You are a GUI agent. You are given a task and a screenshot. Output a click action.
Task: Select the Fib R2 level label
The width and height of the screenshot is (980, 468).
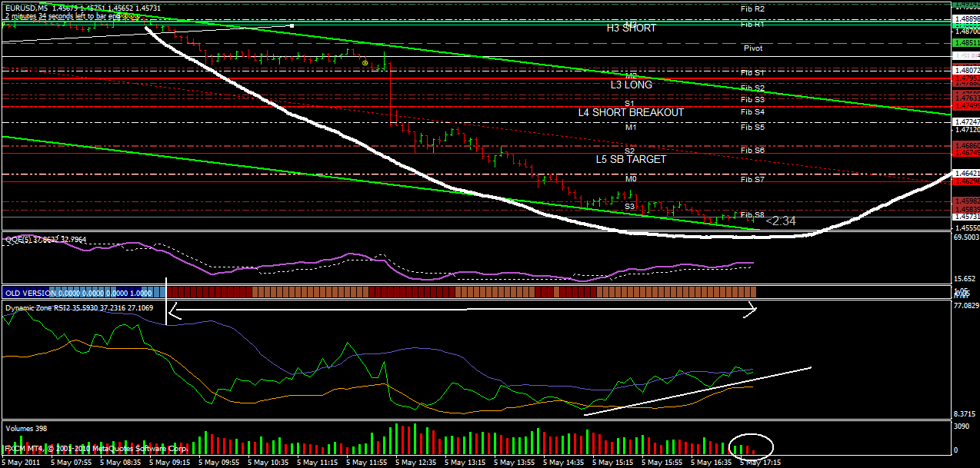coord(752,8)
